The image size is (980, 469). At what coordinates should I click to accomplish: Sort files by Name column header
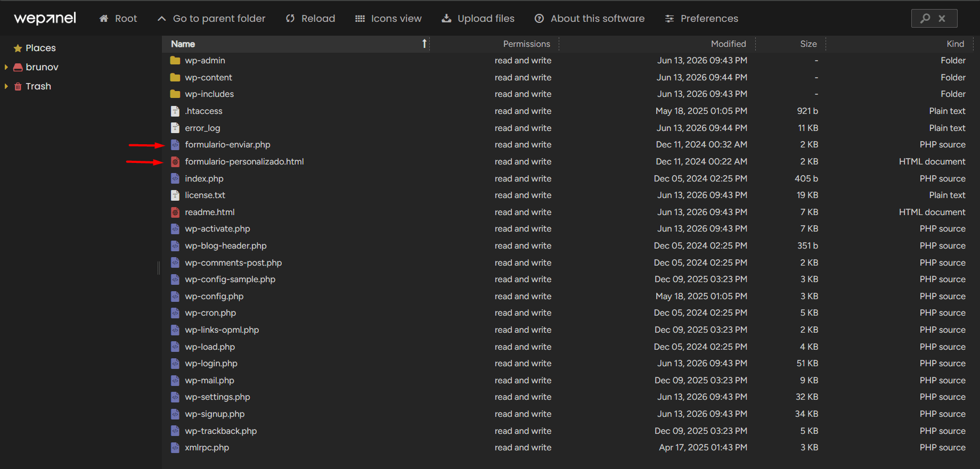tap(296, 44)
